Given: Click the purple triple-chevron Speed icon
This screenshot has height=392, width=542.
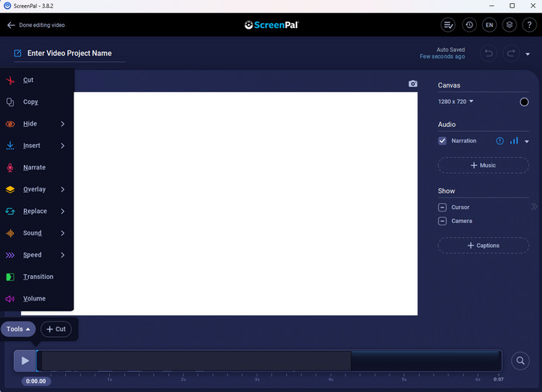Looking at the screenshot, I should (x=10, y=256).
